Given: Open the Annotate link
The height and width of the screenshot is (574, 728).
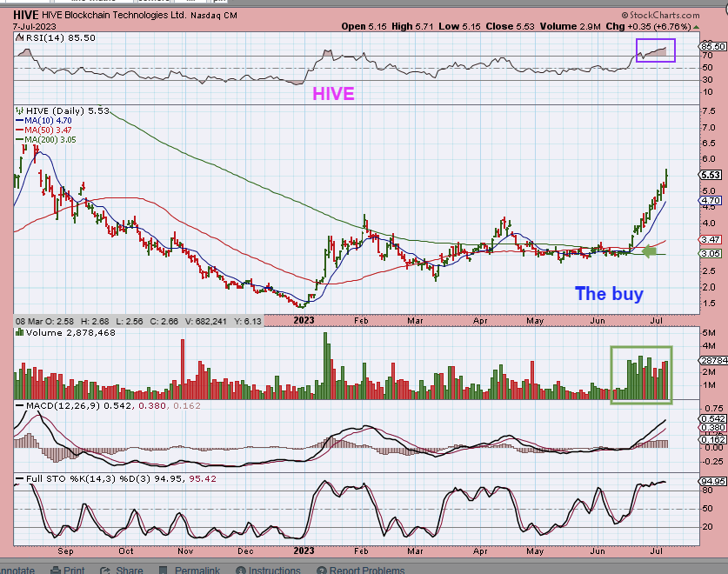Looking at the screenshot, I should click(x=17, y=570).
